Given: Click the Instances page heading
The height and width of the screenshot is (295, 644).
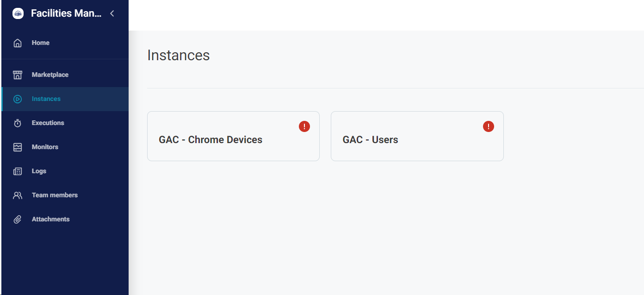Looking at the screenshot, I should 179,55.
